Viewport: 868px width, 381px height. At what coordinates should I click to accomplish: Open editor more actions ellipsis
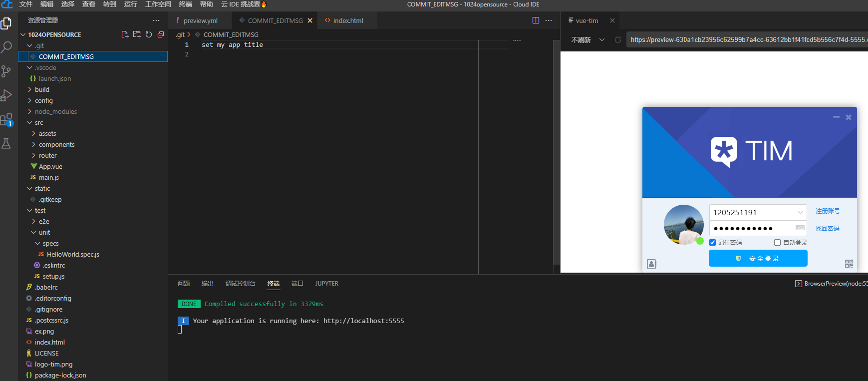tap(549, 20)
